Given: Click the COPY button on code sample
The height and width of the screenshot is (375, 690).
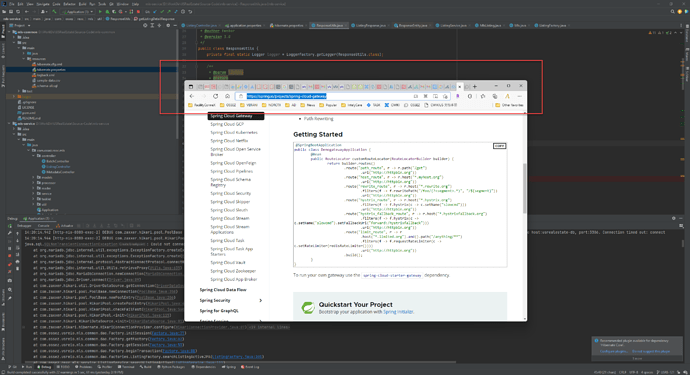Looking at the screenshot, I should 499,146.
